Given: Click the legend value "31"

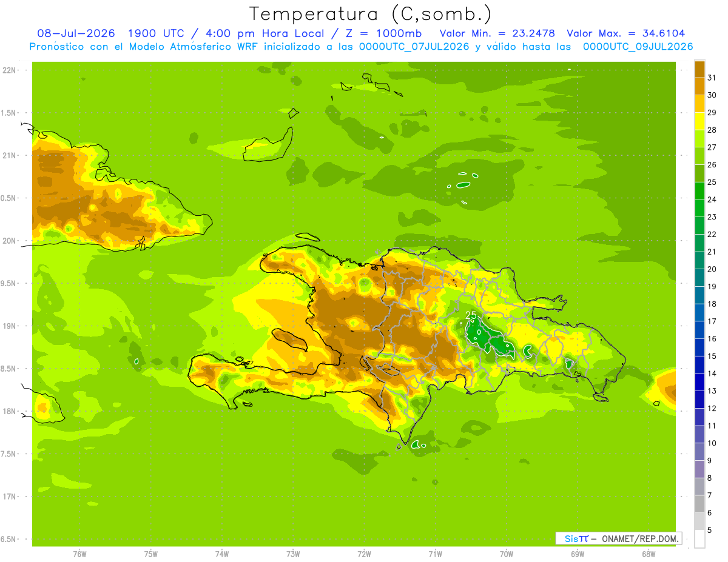Looking at the screenshot, I should click(x=712, y=78).
